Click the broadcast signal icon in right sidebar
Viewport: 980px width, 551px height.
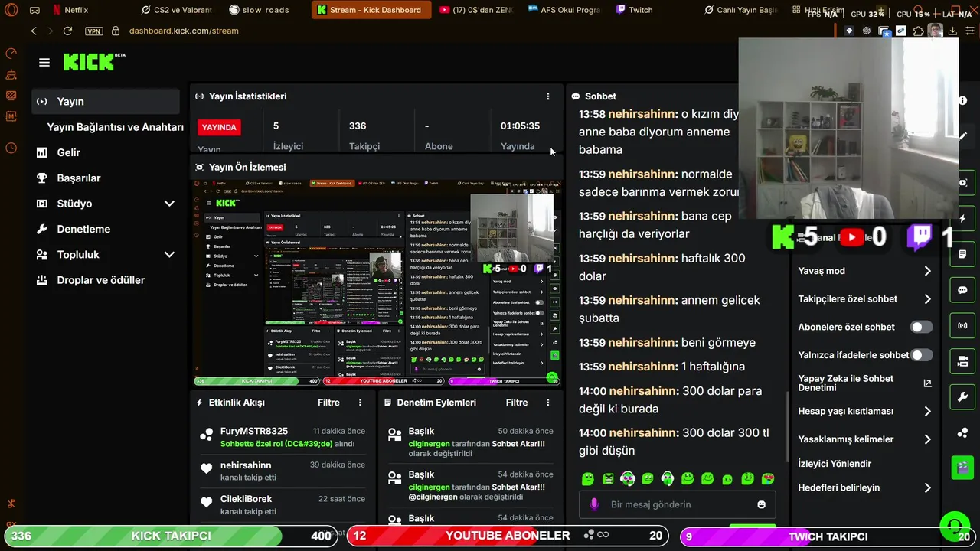(x=962, y=325)
